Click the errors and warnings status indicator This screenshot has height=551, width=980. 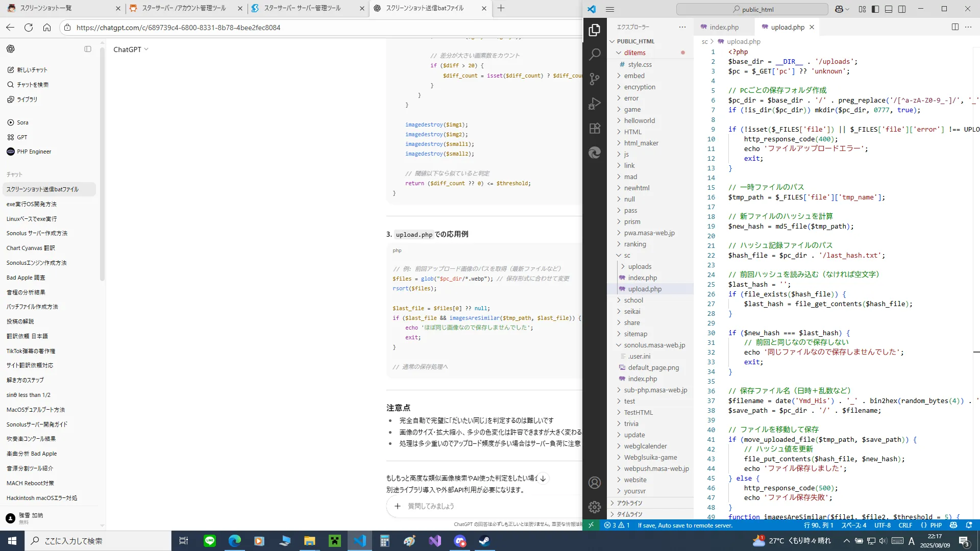617,525
